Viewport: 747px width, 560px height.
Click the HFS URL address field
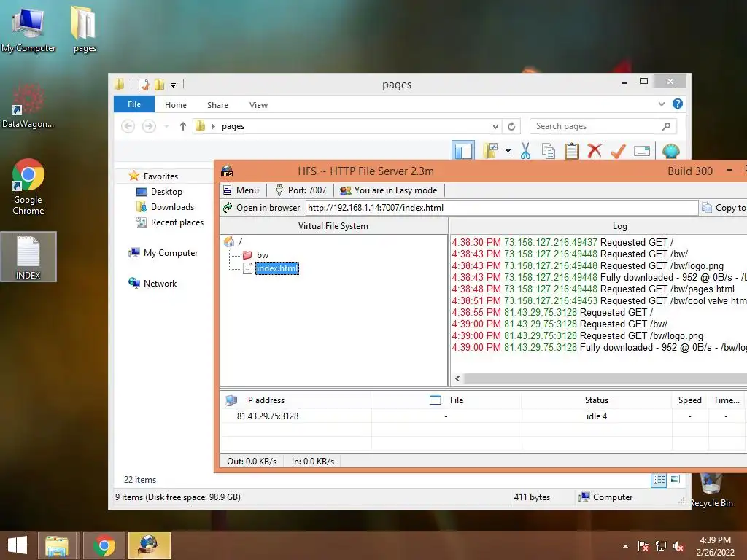502,208
